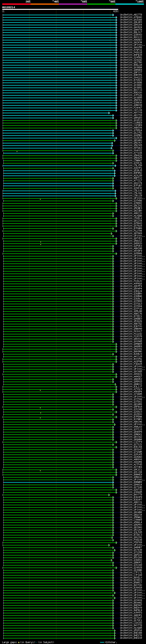Screen dimensions: 146x644
Task: Select the UniRef100_Q8H1B3 label
Action: [x=131, y=118]
